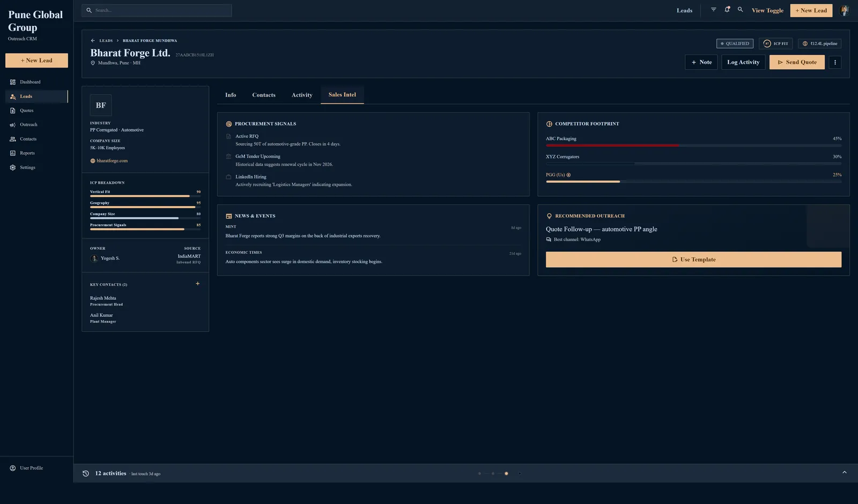The image size is (858, 504).
Task: Click the Competitor Footprint pie icon
Action: click(x=549, y=124)
